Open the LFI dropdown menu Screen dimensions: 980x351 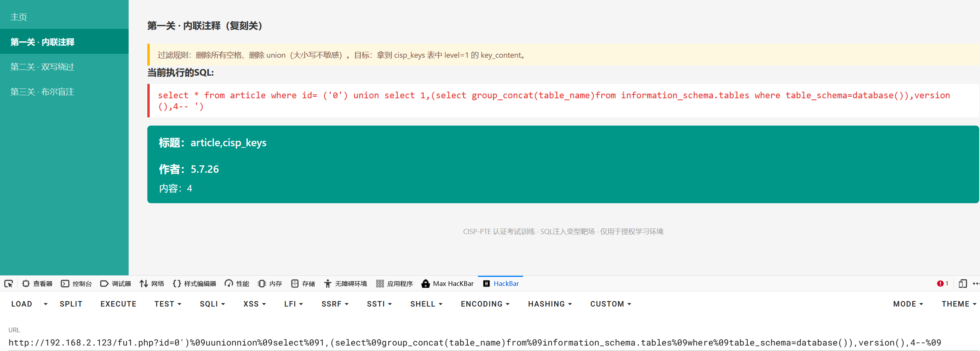[294, 304]
